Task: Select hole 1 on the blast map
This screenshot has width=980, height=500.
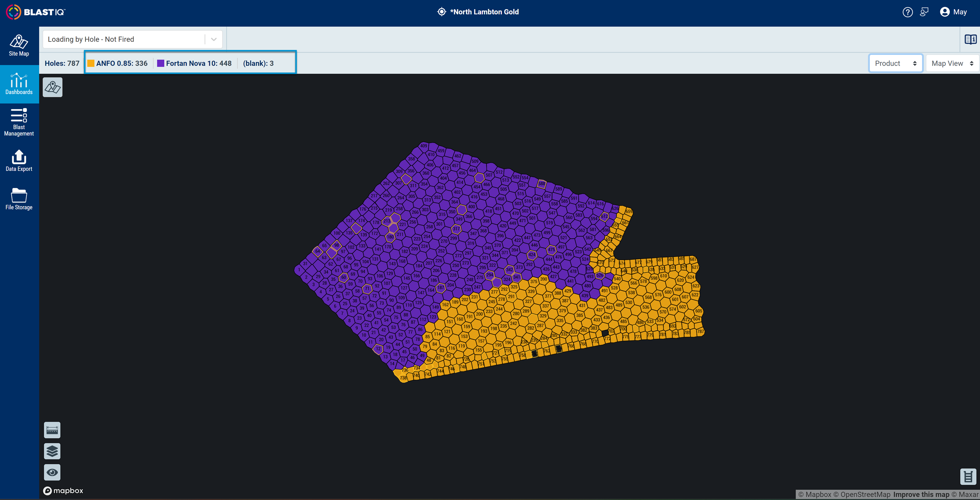Action: (299, 270)
